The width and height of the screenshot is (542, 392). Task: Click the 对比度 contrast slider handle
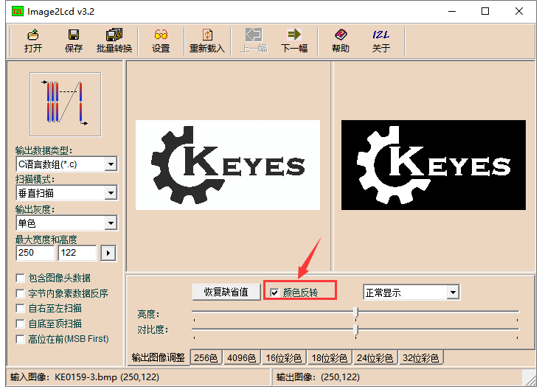(x=355, y=330)
